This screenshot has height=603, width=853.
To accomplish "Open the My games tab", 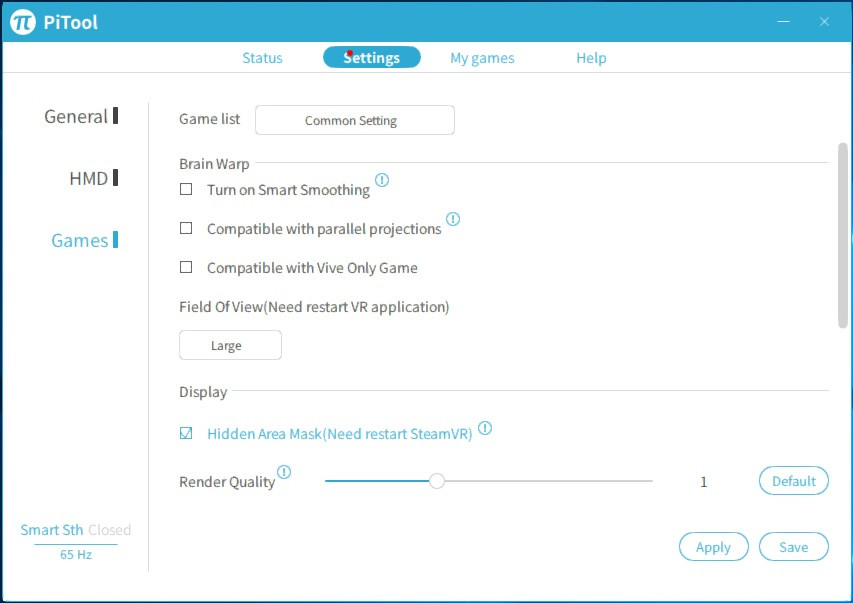I will (482, 58).
